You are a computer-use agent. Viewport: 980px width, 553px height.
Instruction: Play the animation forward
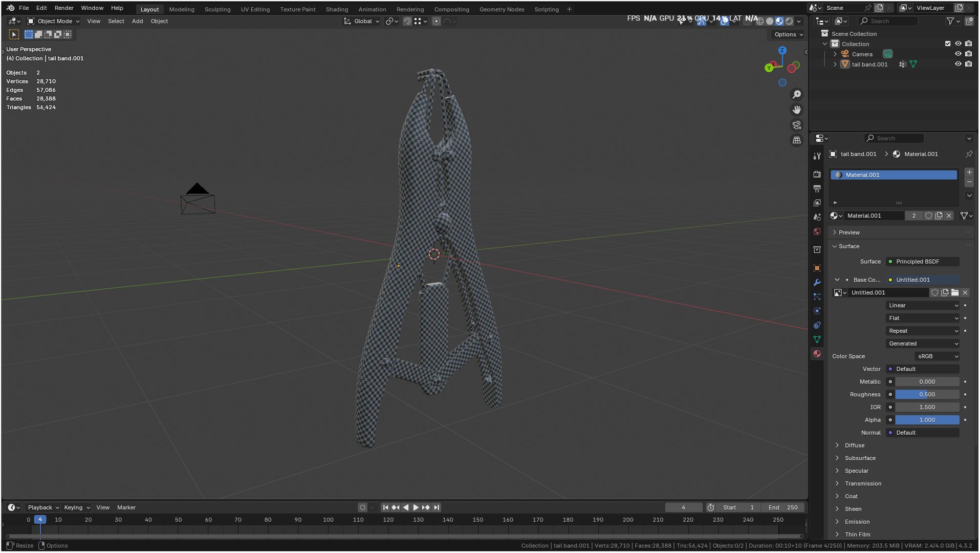click(416, 508)
